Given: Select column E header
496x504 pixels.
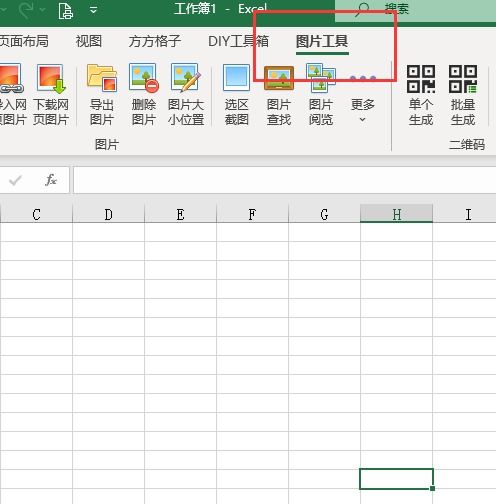Looking at the screenshot, I should coord(180,214).
